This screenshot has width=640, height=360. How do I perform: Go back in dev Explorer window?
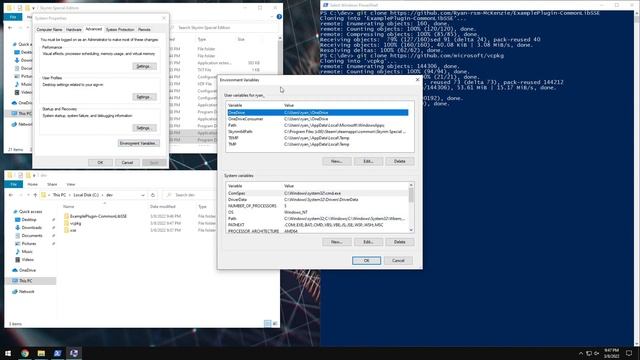[x=11, y=195]
